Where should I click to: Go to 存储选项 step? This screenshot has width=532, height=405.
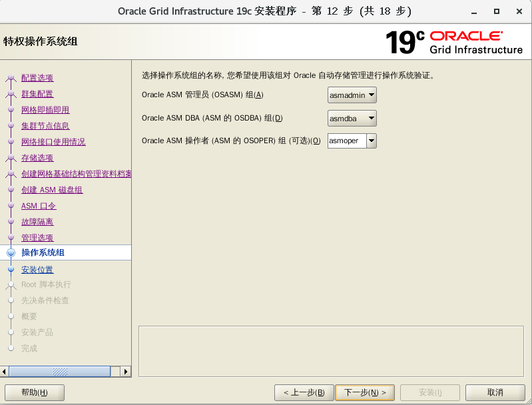(37, 157)
